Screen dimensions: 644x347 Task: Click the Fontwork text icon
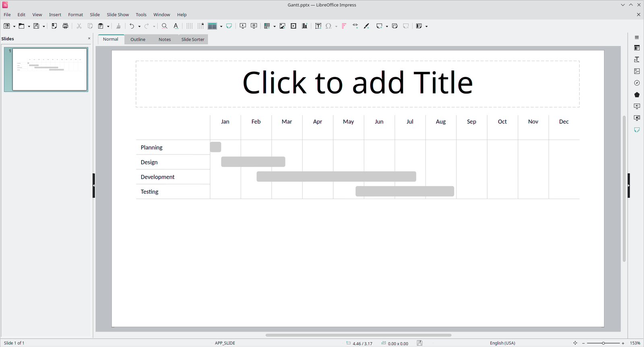point(344,26)
